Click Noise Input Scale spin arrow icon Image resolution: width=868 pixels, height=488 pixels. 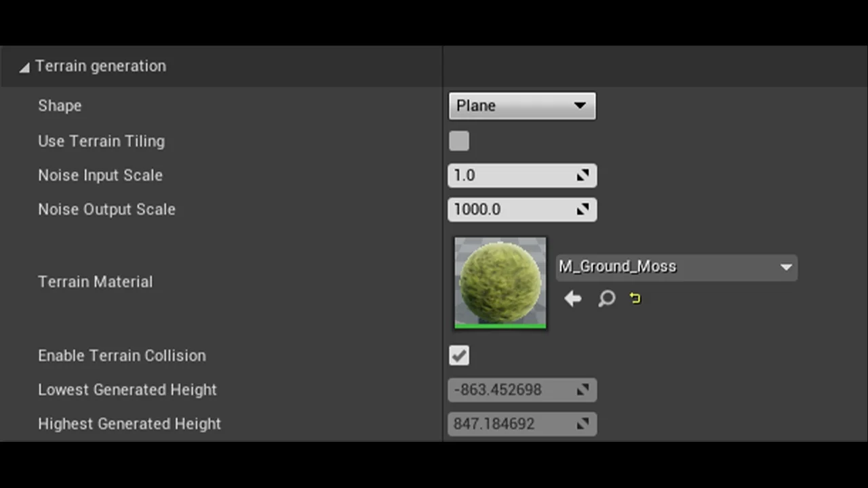click(583, 176)
